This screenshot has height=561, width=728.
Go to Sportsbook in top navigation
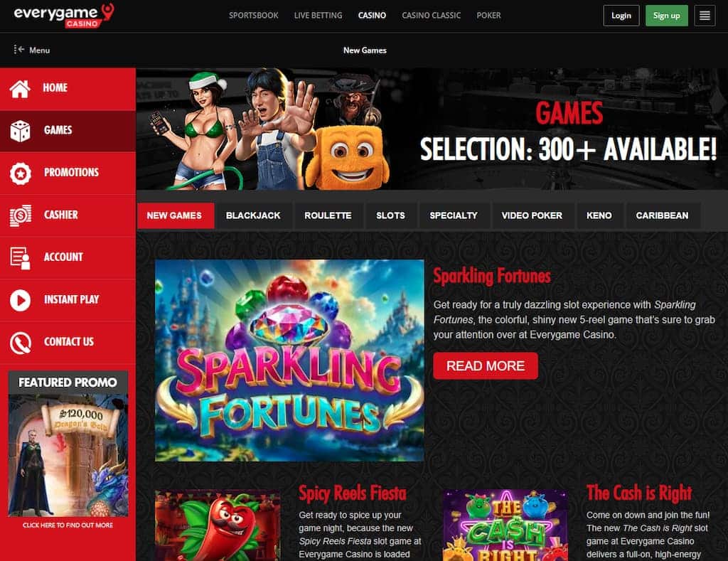pos(254,16)
